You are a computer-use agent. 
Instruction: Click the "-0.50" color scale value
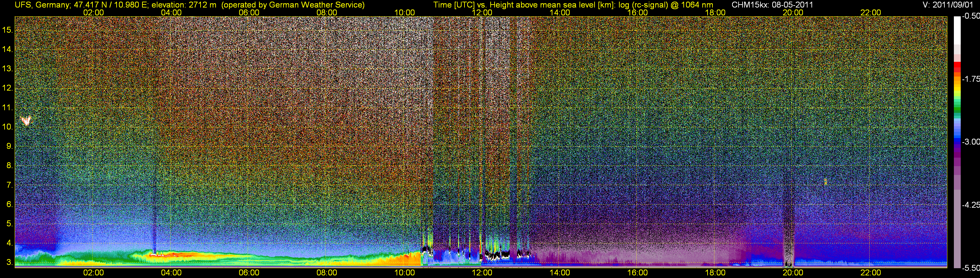(x=971, y=16)
